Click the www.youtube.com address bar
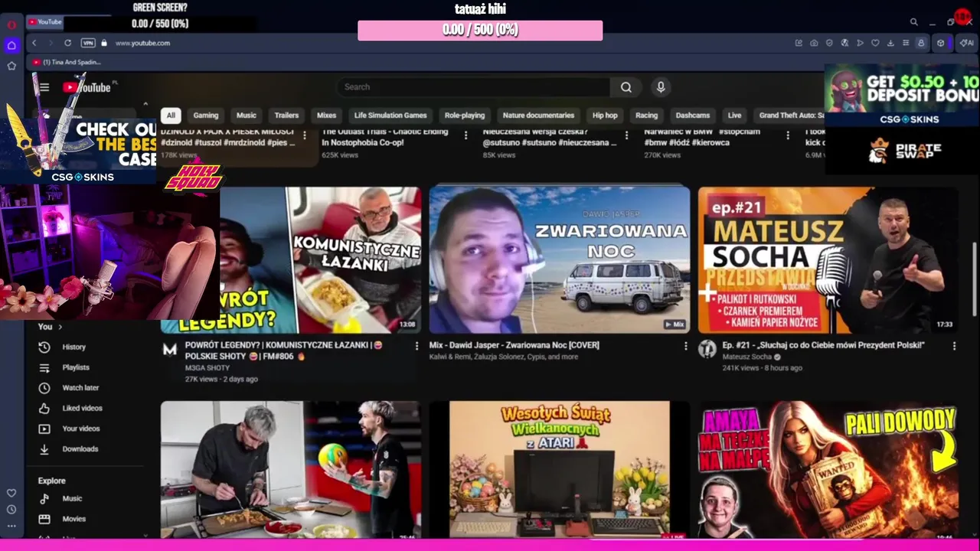This screenshot has width=980, height=551. point(142,43)
